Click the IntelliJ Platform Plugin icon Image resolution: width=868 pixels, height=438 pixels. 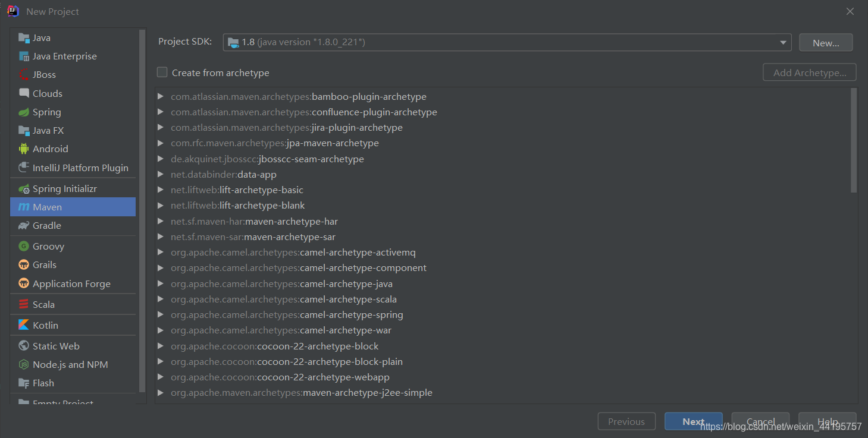[24, 168]
